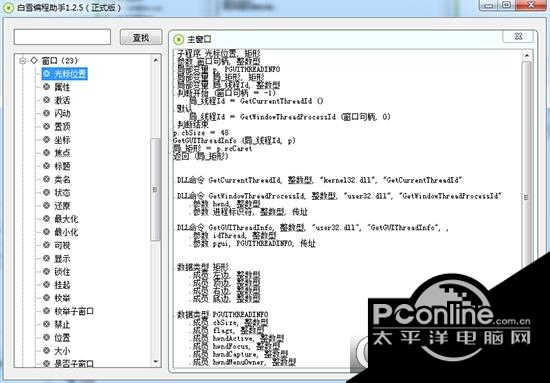Click the icon beside 类名
The height and width of the screenshot is (383, 550).
[47, 179]
